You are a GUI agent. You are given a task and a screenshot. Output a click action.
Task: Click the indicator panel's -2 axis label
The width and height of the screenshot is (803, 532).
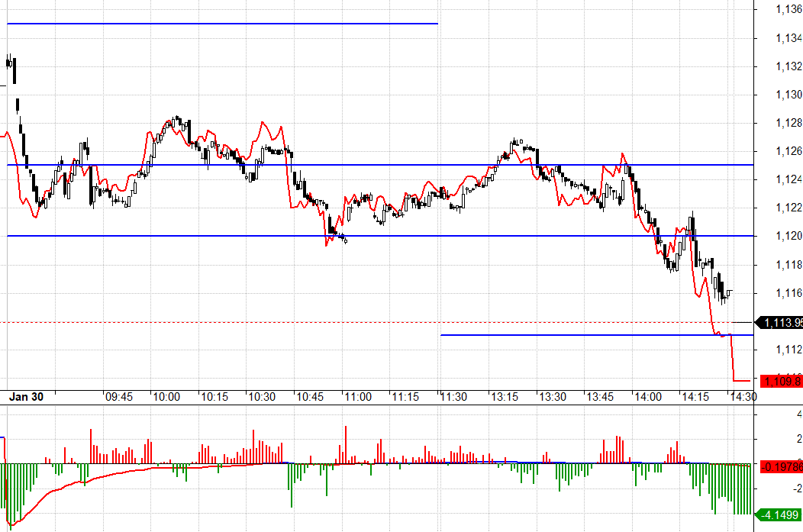(797, 488)
